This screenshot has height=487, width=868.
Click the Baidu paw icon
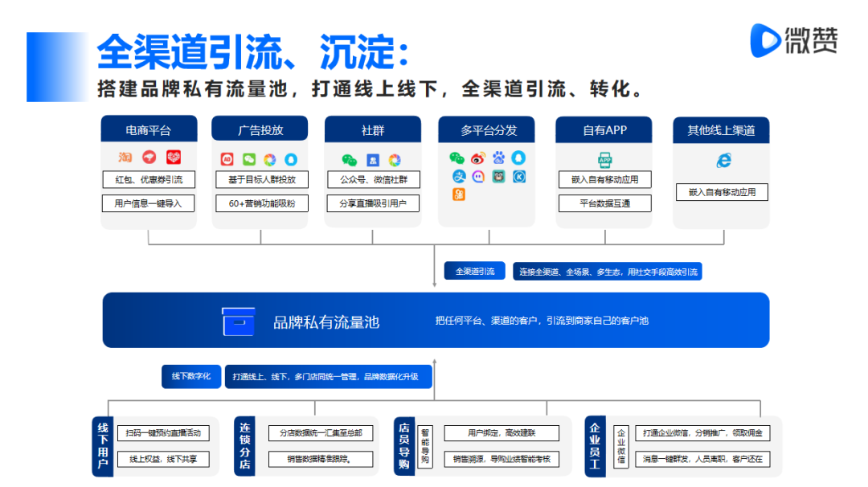pyautogui.click(x=499, y=158)
